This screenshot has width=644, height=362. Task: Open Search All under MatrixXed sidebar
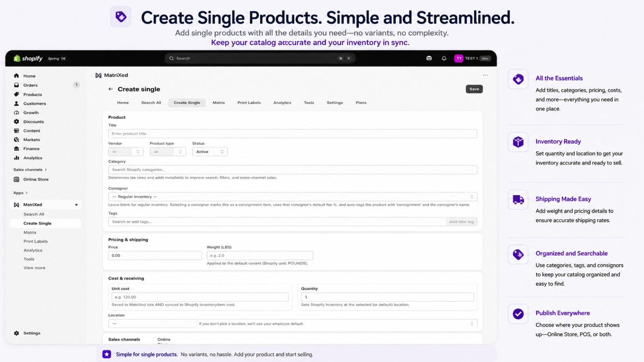[34, 214]
